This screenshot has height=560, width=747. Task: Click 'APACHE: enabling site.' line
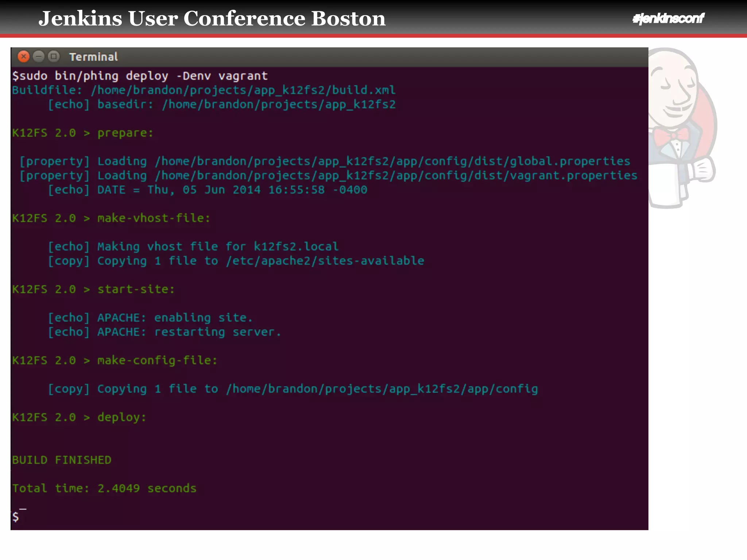tap(150, 318)
